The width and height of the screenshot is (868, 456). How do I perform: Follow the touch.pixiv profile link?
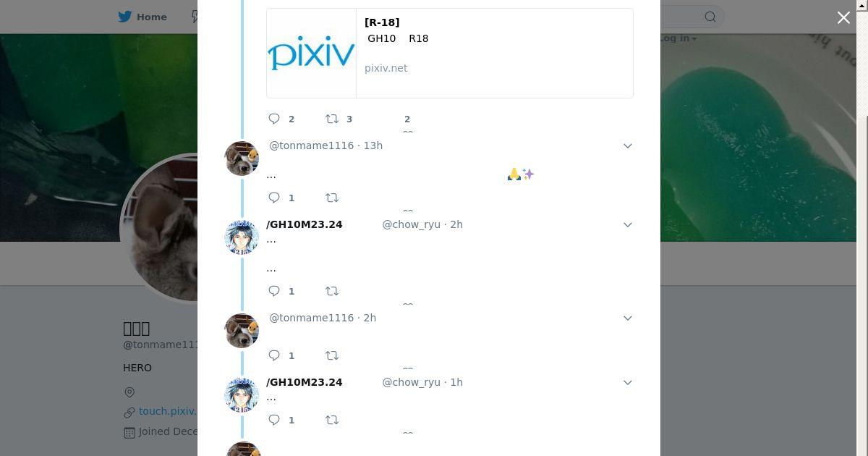point(167,411)
